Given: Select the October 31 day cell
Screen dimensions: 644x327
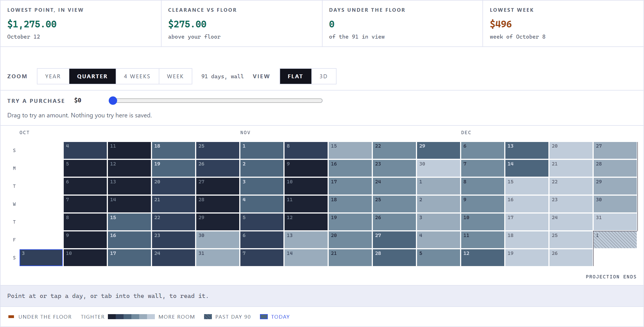Looking at the screenshot, I should point(218,258).
